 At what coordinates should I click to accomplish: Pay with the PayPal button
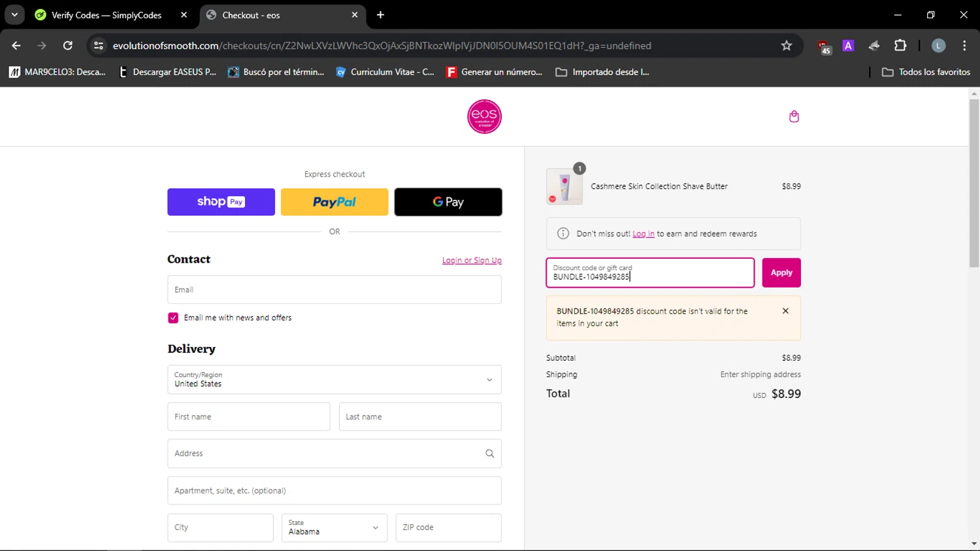point(335,202)
